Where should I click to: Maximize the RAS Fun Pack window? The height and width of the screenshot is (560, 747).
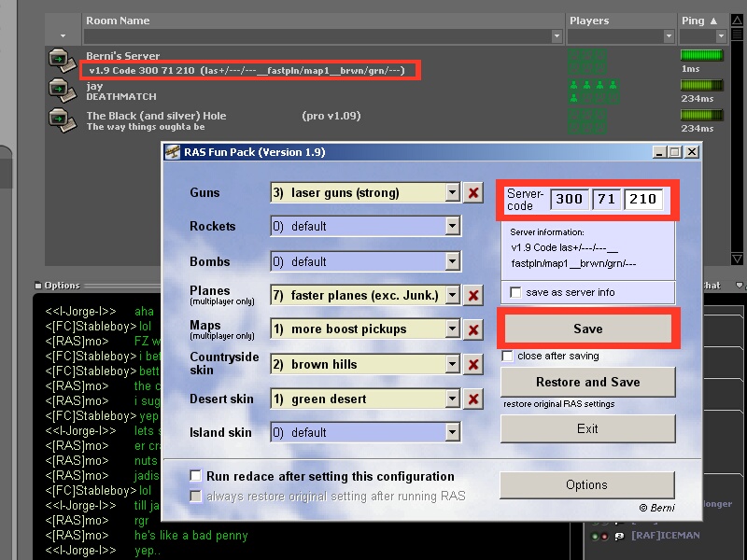[675, 152]
